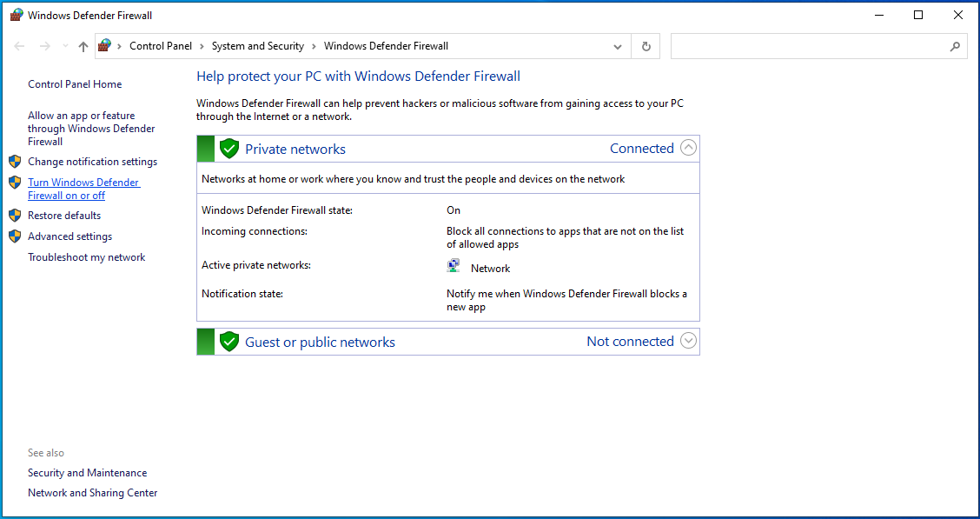980x519 pixels.
Task: Open the address bar dropdown arrow
Action: tap(617, 46)
